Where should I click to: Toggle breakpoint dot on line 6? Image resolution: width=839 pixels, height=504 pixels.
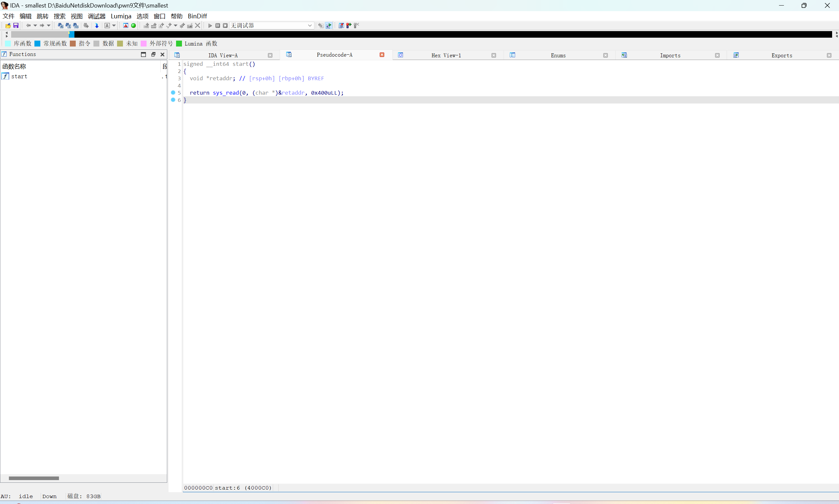pos(173,100)
